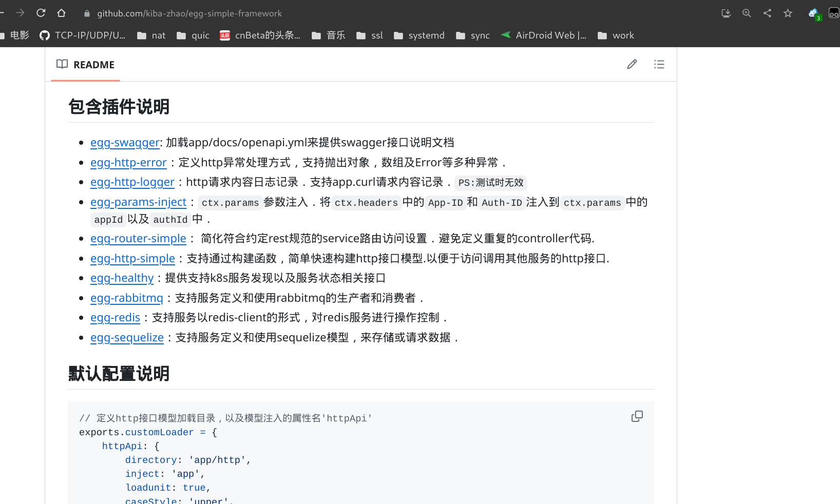Viewport: 840px width, 504px height.
Task: Click the browser forward arrow
Action: 21,13
